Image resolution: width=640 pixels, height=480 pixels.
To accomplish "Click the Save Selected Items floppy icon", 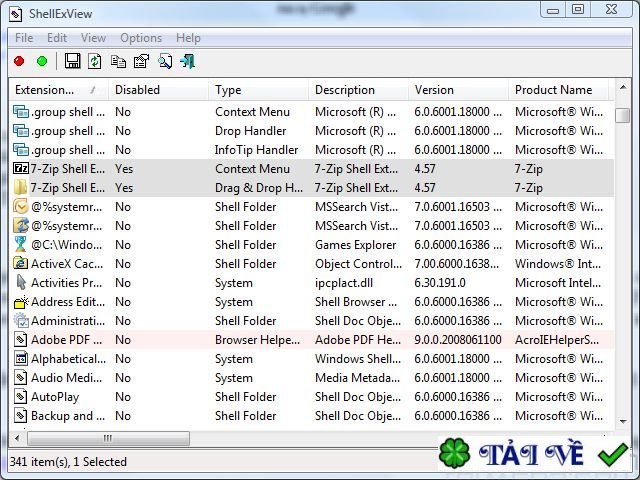I will pyautogui.click(x=72, y=62).
